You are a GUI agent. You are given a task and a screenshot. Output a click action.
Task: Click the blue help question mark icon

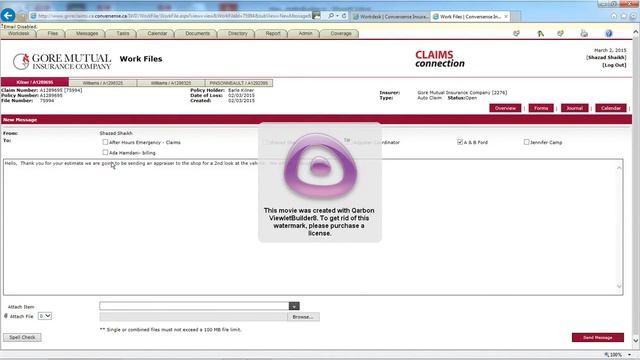[x=609, y=33]
